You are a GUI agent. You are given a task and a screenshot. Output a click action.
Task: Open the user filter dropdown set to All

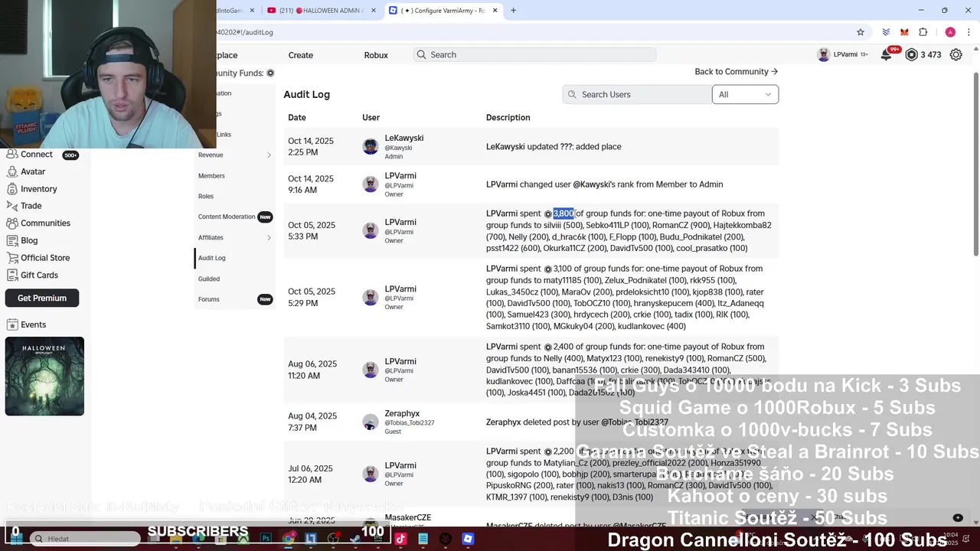[745, 94]
